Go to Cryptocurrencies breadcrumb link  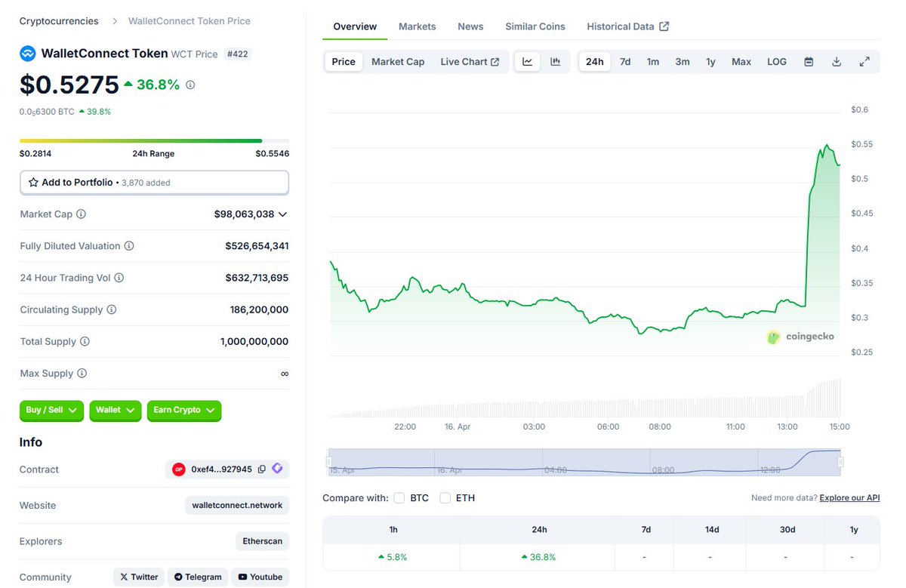(x=59, y=21)
